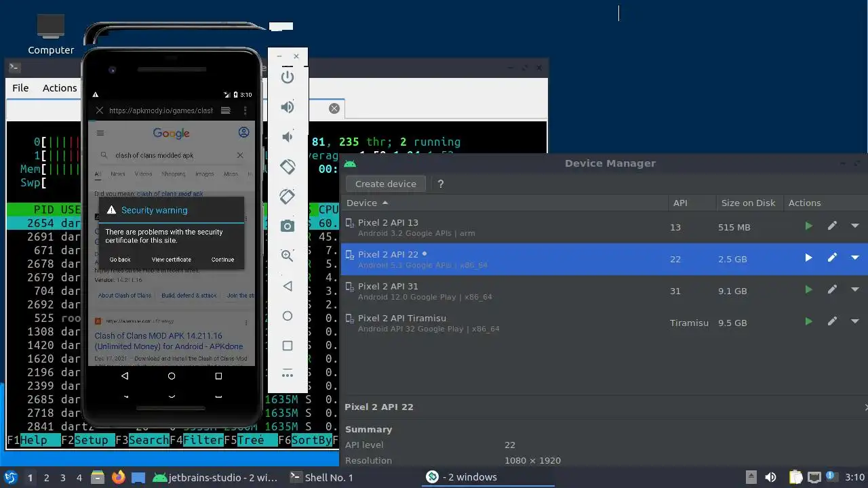The width and height of the screenshot is (868, 488).
Task: Open Google account avatar icon
Action: click(243, 133)
